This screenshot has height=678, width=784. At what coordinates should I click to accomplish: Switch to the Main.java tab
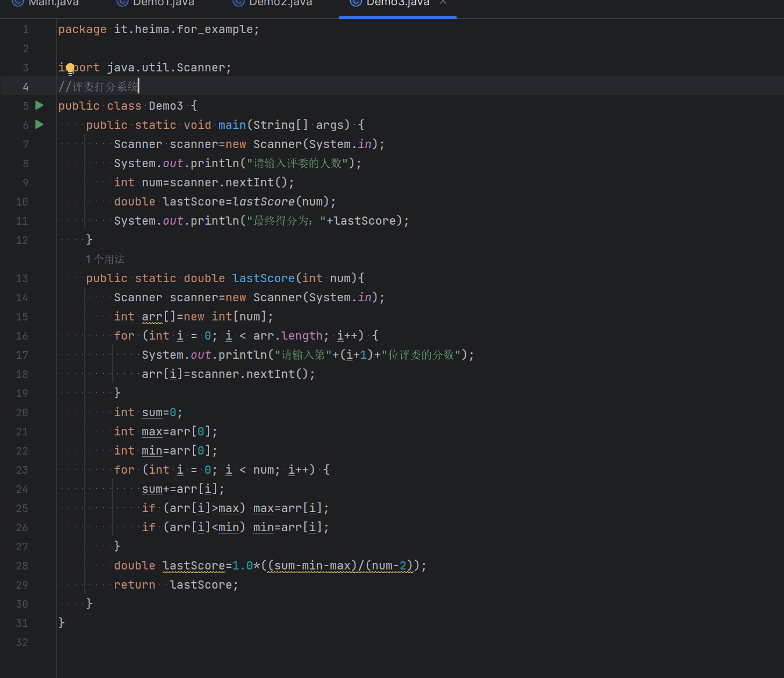pyautogui.click(x=45, y=3)
